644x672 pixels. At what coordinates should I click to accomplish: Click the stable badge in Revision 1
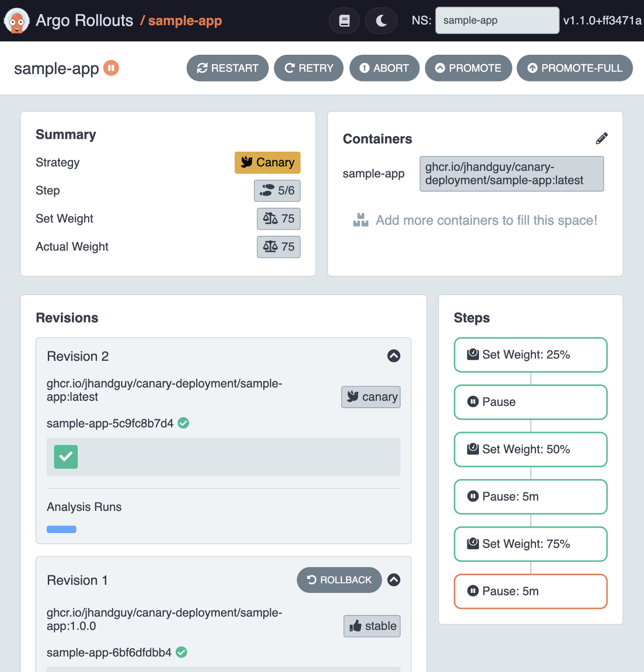click(x=372, y=626)
